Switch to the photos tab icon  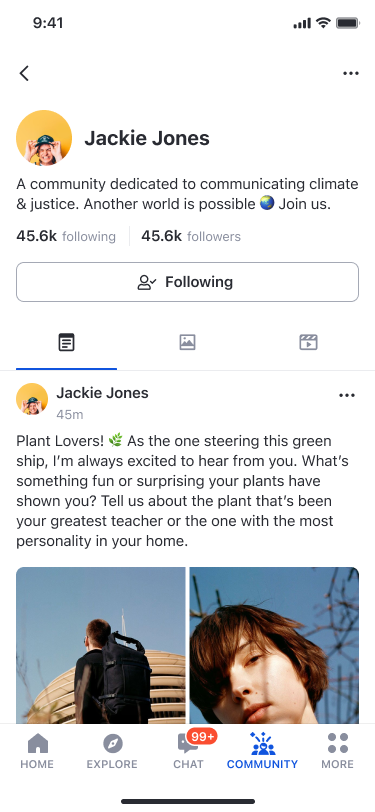(188, 342)
